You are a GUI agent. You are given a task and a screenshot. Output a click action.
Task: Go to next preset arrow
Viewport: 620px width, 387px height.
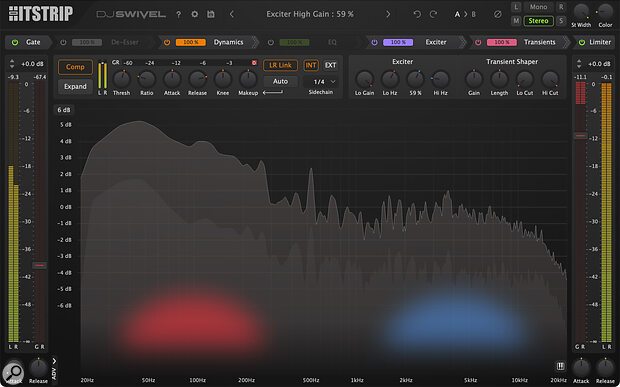[x=388, y=14]
